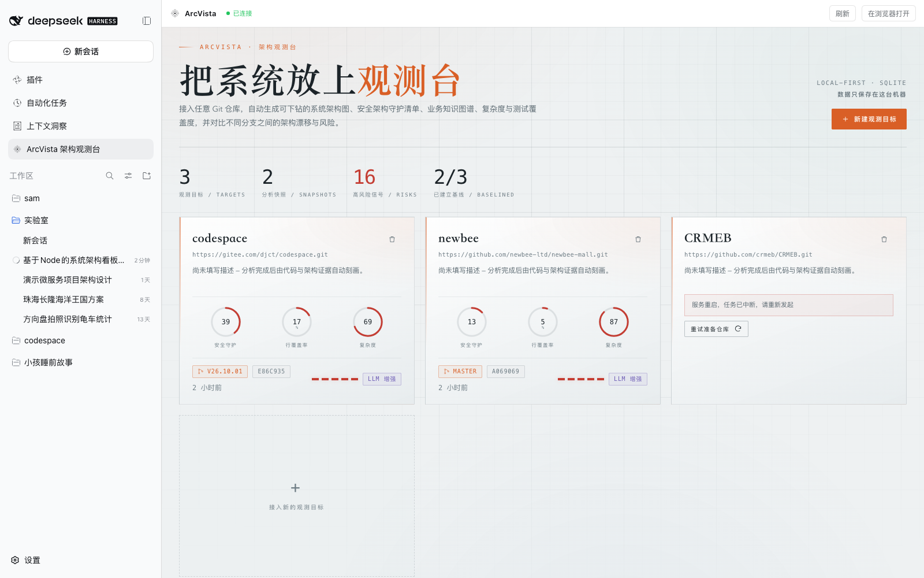Open 自动化任务 automation tasks
This screenshot has height=578, width=924.
[x=81, y=103]
